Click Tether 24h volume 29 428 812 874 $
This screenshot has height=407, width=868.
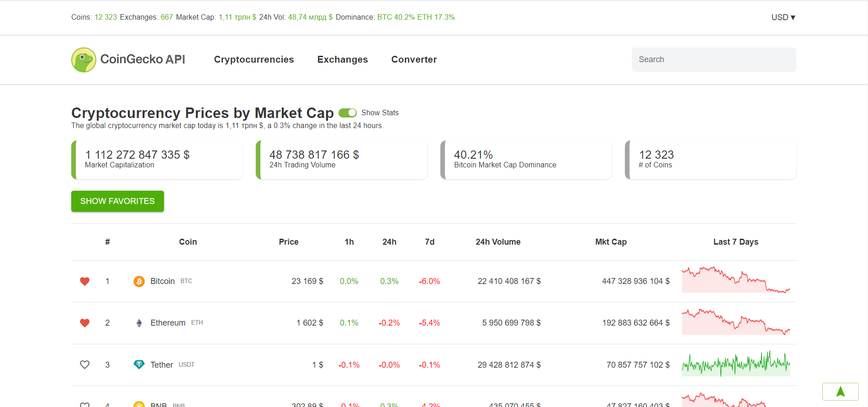click(x=509, y=365)
